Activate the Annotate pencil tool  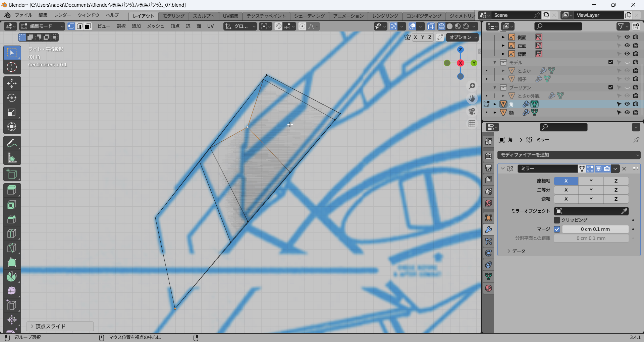click(x=12, y=143)
